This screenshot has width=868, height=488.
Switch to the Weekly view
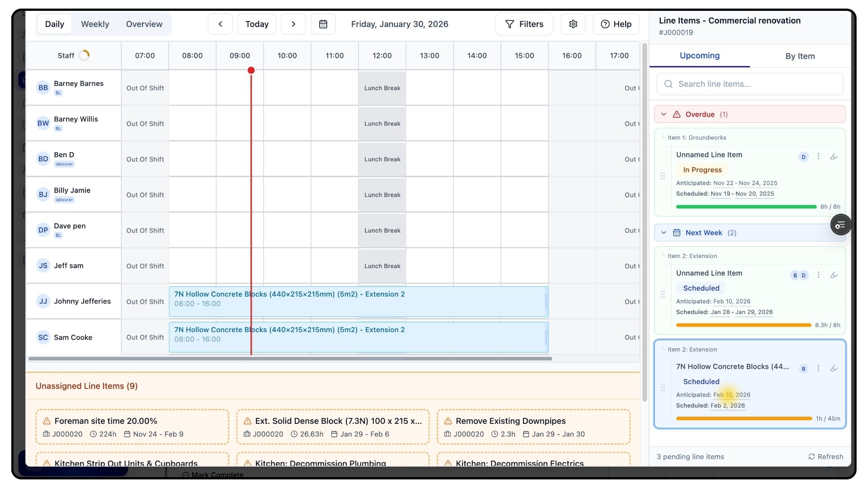point(95,24)
